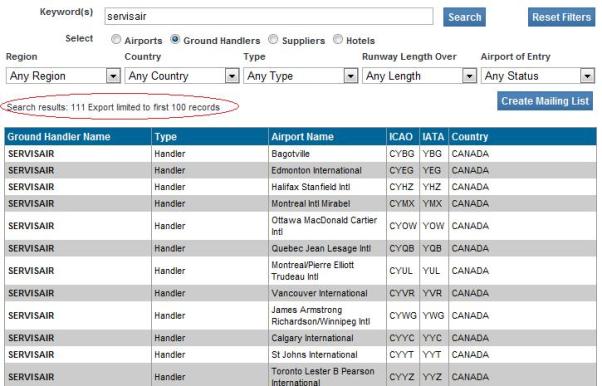Image resolution: width=602 pixels, height=386 pixels.
Task: Open the Any Status dropdown
Action: click(x=538, y=76)
